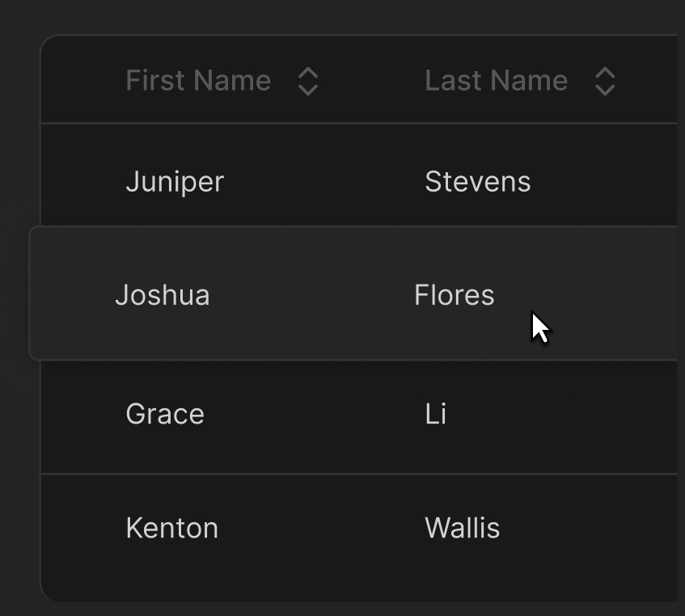
Task: Click the Last Name column header label
Action: pyautogui.click(x=496, y=81)
